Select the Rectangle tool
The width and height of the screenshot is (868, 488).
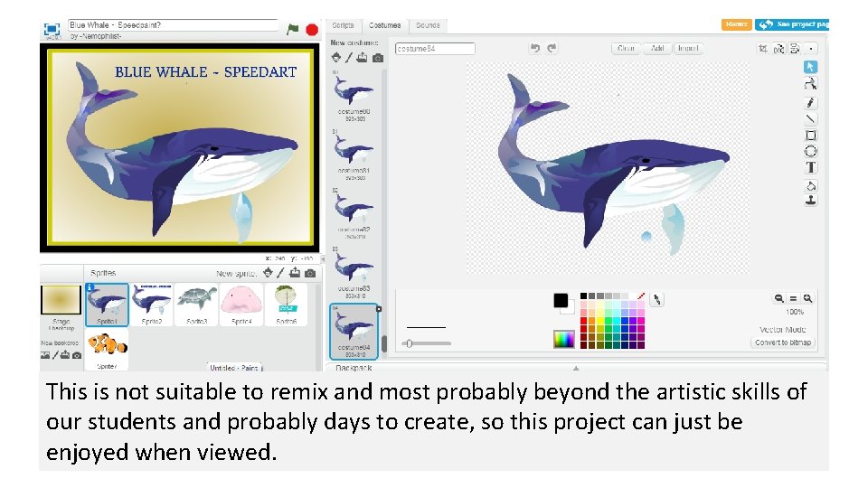[810, 135]
